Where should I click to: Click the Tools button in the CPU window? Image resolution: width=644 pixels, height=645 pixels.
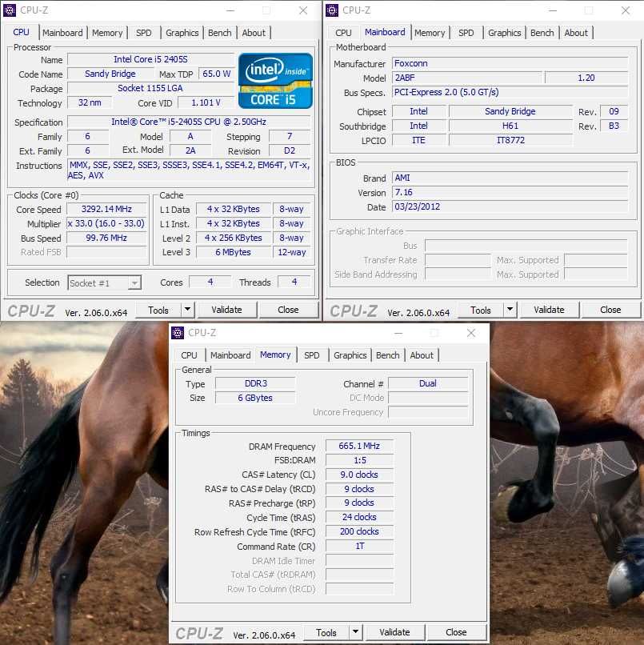(158, 310)
